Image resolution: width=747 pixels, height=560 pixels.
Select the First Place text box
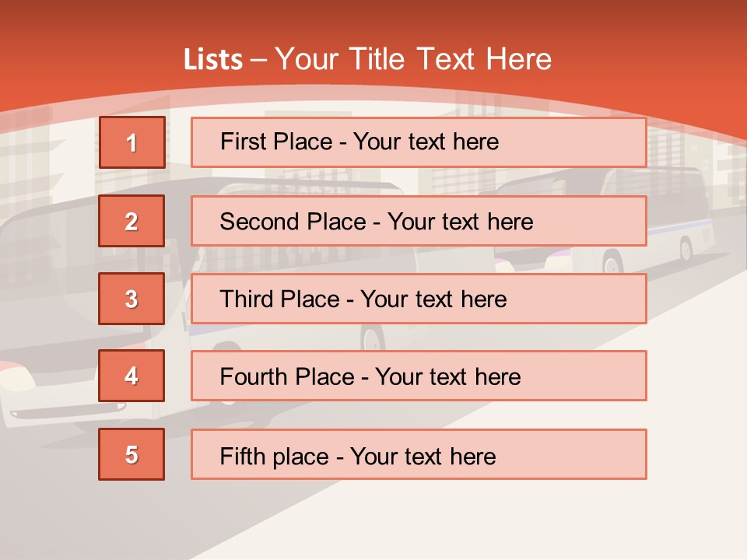pos(419,142)
